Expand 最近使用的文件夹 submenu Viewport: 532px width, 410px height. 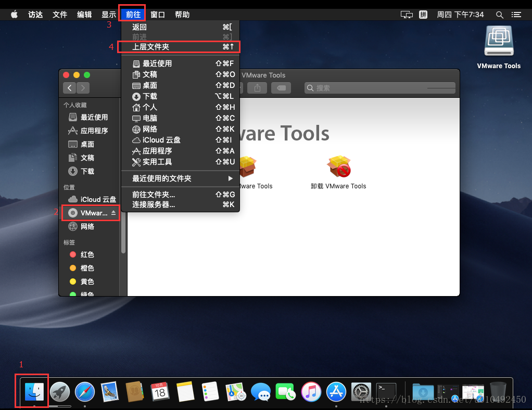pos(181,178)
